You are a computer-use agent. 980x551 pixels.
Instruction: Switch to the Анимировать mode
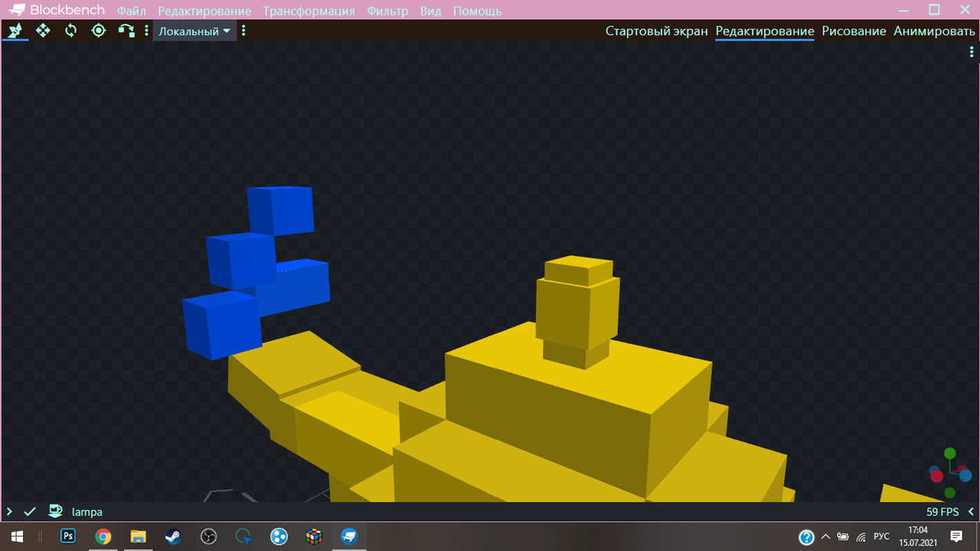tap(934, 31)
